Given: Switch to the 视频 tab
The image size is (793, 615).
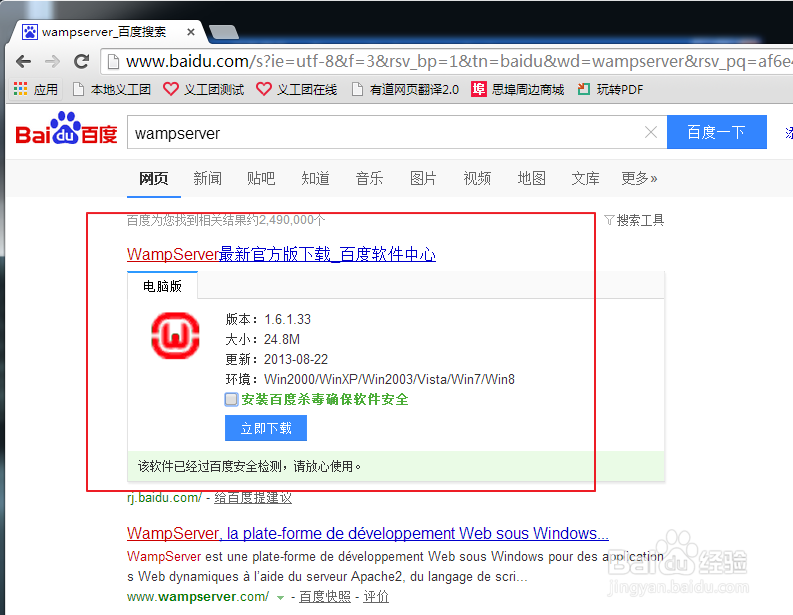Looking at the screenshot, I should (477, 178).
